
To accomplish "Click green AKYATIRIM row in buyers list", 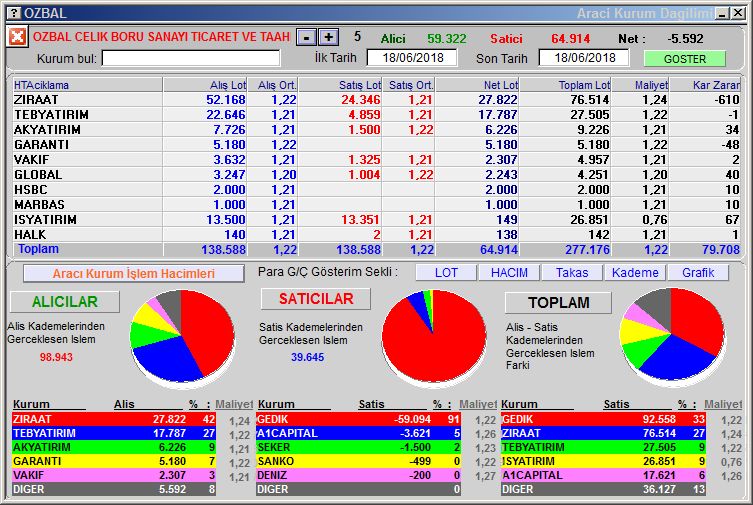I will click(x=114, y=447).
